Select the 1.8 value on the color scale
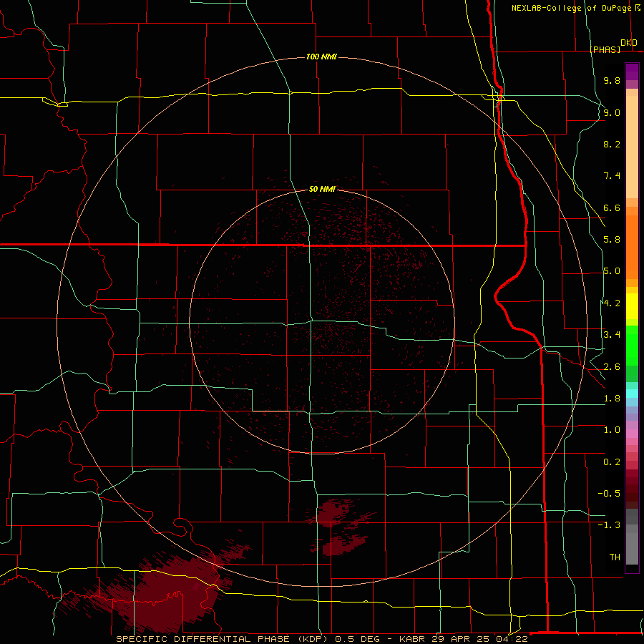The image size is (644, 644). click(612, 399)
